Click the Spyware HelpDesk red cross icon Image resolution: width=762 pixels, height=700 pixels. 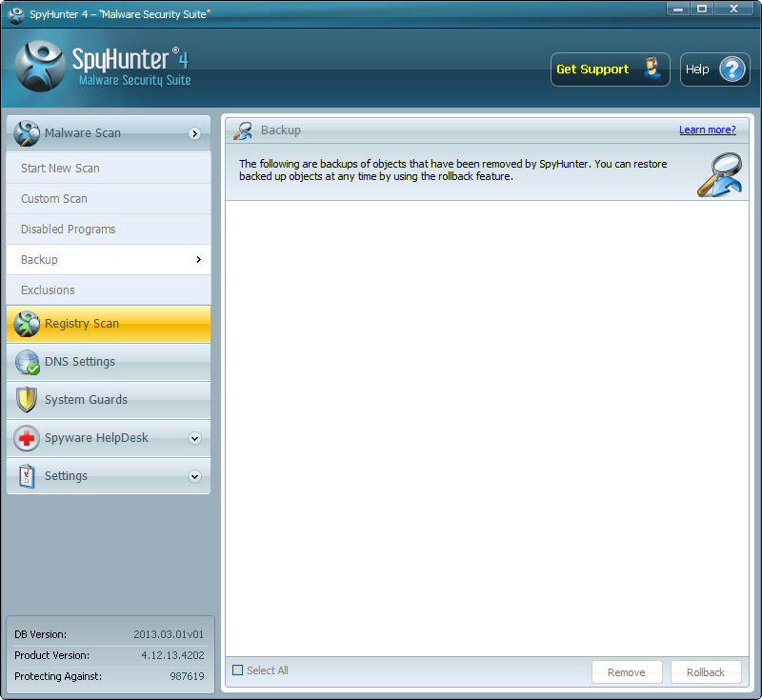pos(27,438)
